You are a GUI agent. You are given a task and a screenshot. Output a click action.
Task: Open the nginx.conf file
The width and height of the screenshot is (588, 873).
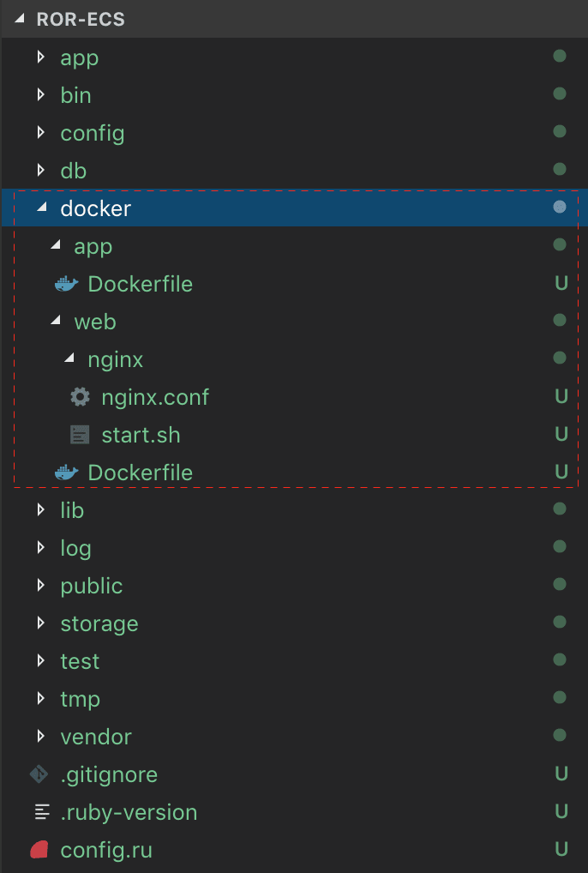pyautogui.click(x=155, y=398)
